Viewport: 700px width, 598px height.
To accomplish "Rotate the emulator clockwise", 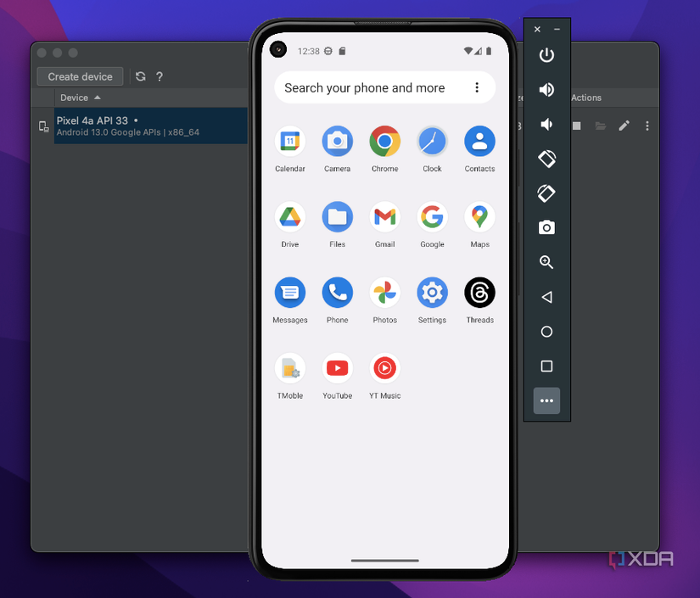I will pyautogui.click(x=546, y=193).
